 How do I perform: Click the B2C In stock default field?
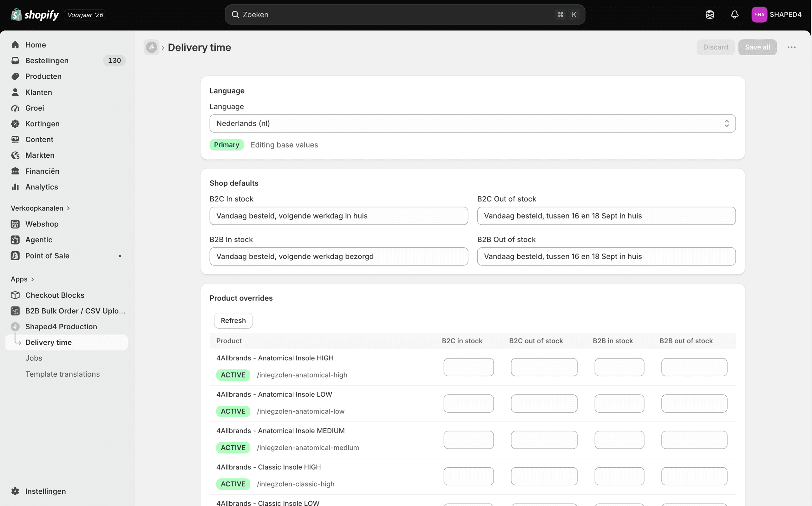click(338, 216)
